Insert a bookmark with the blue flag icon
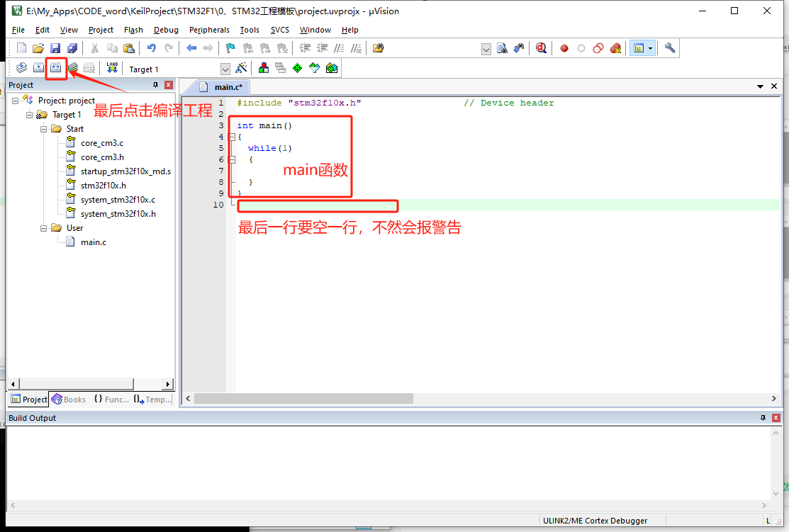The height and width of the screenshot is (532, 789). pyautogui.click(x=230, y=48)
